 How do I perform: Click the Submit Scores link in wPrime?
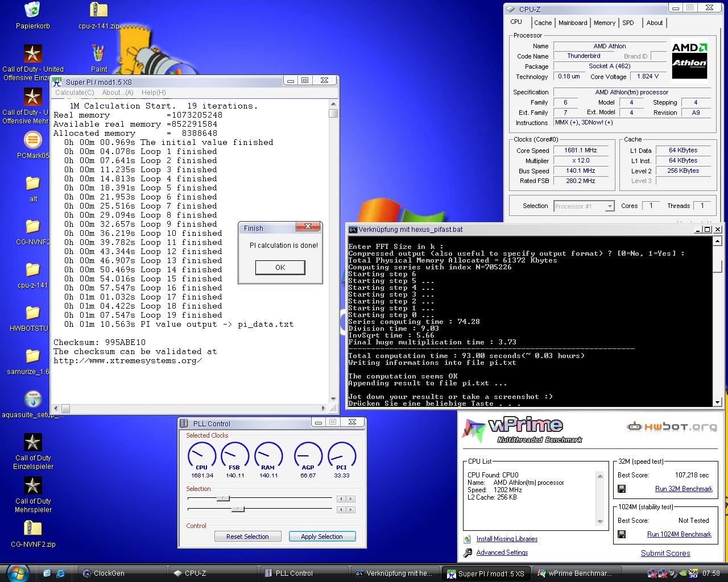coord(665,553)
